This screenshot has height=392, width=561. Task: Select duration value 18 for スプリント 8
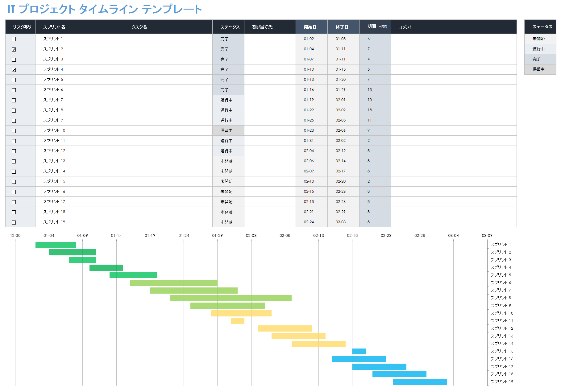375,110
